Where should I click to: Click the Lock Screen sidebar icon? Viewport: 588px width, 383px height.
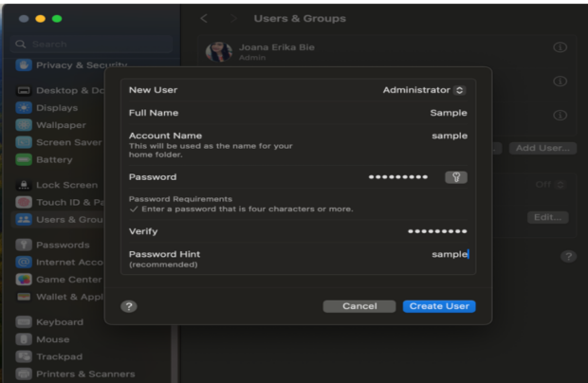coord(24,185)
